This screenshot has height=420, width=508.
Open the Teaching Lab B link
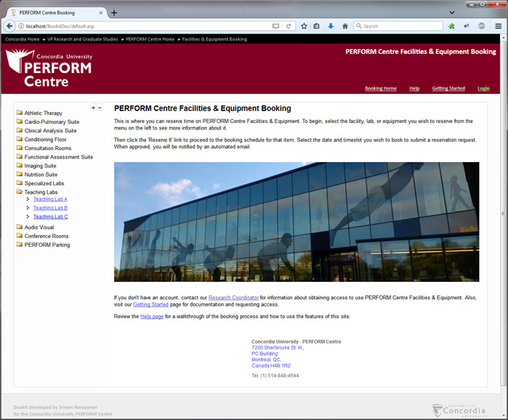[50, 208]
